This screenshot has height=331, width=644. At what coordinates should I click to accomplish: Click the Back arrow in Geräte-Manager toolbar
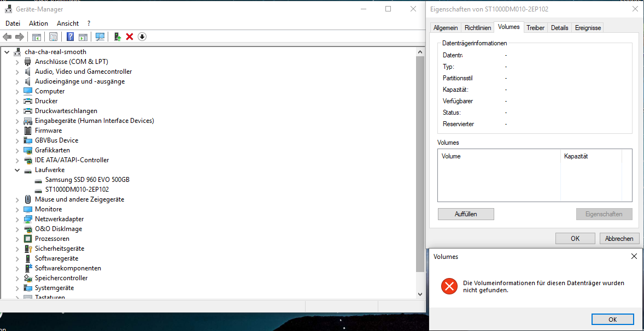point(7,37)
